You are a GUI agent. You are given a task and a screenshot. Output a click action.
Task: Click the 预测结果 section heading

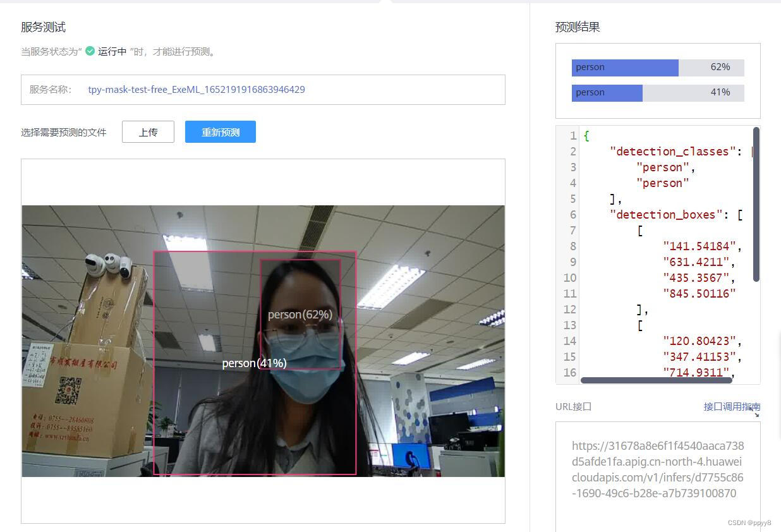577,27
